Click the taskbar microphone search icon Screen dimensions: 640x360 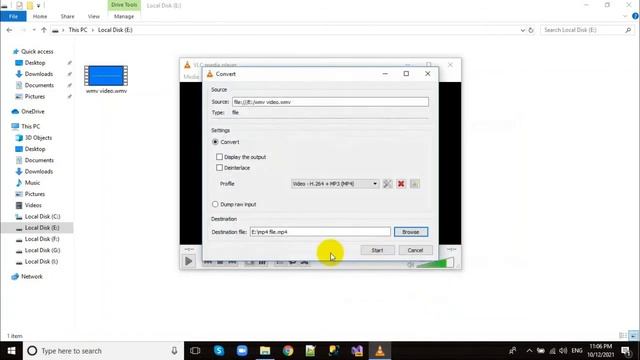point(174,351)
